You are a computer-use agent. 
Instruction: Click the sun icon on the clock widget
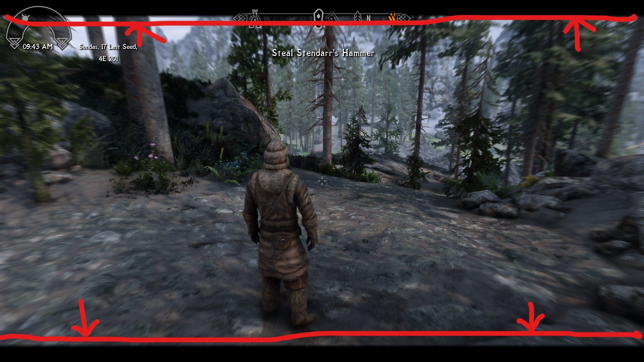coord(25,18)
